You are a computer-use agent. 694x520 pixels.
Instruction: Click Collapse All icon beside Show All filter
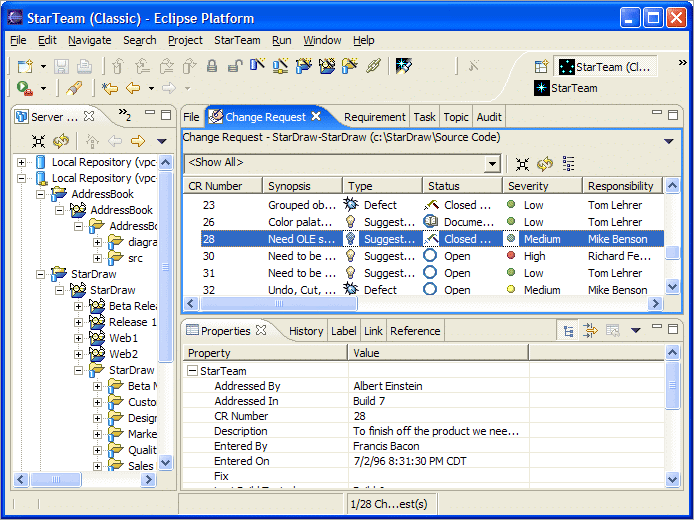(522, 164)
